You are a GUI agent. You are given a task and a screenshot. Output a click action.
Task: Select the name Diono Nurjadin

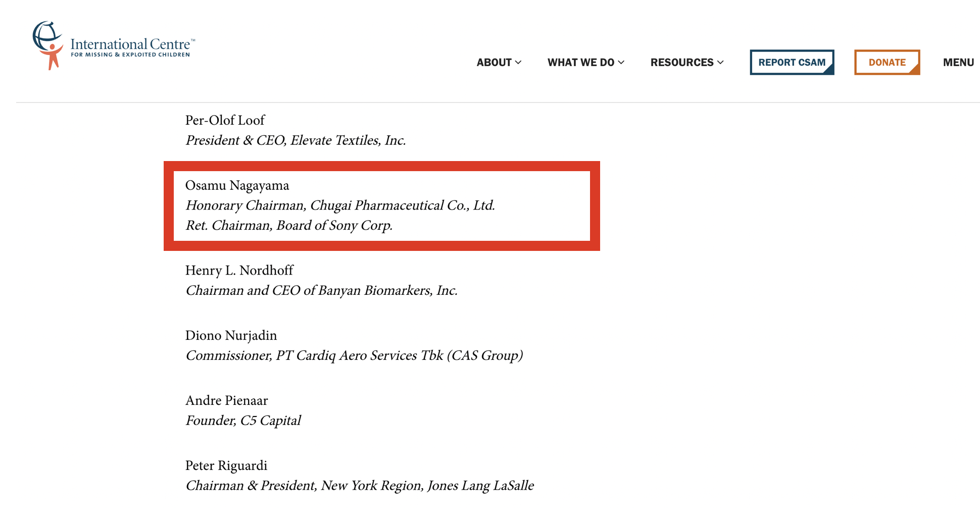[231, 336]
